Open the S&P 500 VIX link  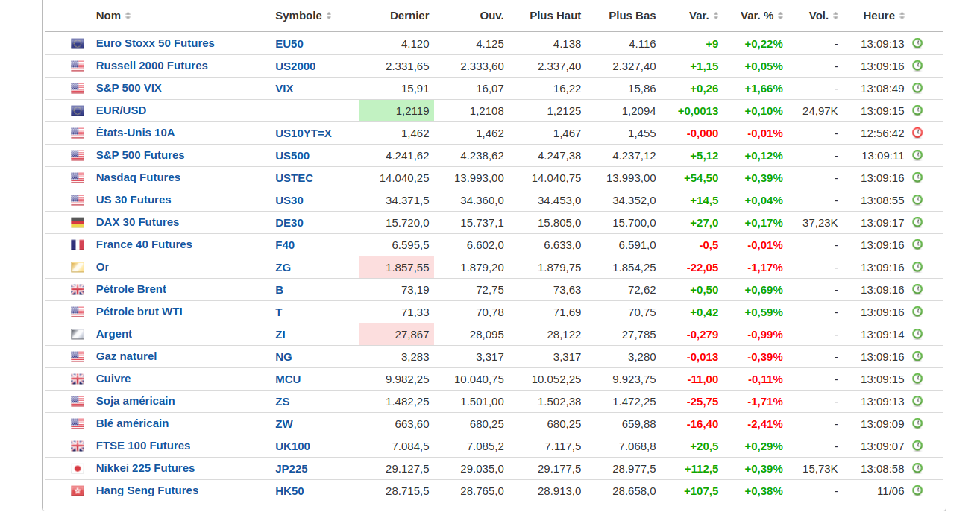(128, 88)
